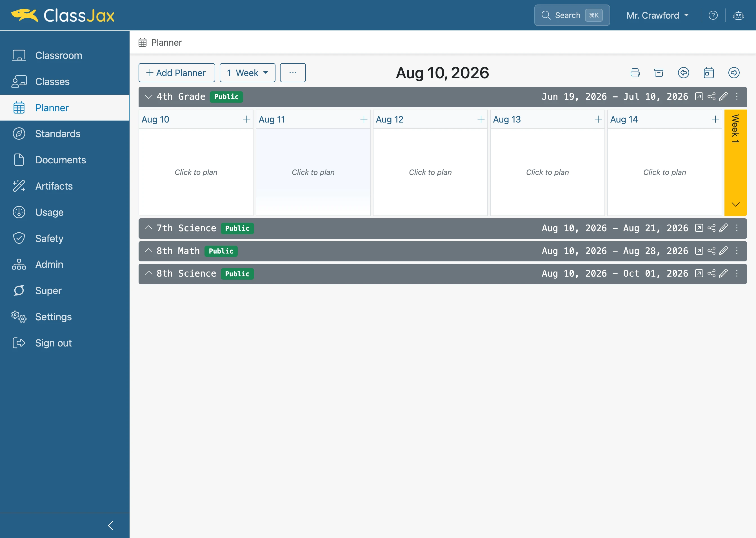Screen dimensions: 756x538
Task: Open Usage in sidebar
Action: tap(65, 212)
